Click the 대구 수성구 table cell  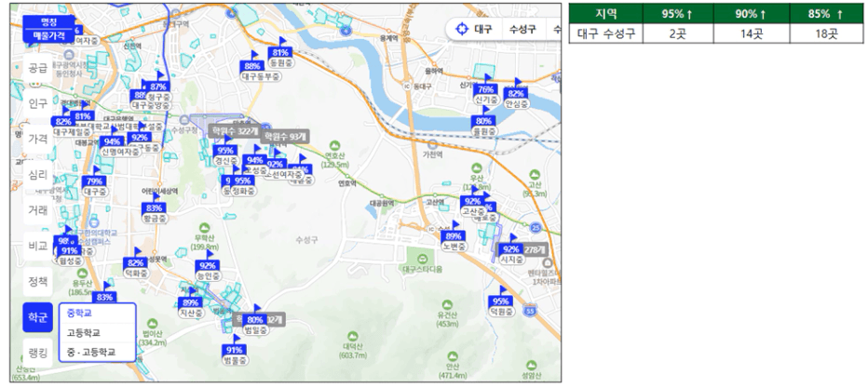pyautogui.click(x=606, y=33)
